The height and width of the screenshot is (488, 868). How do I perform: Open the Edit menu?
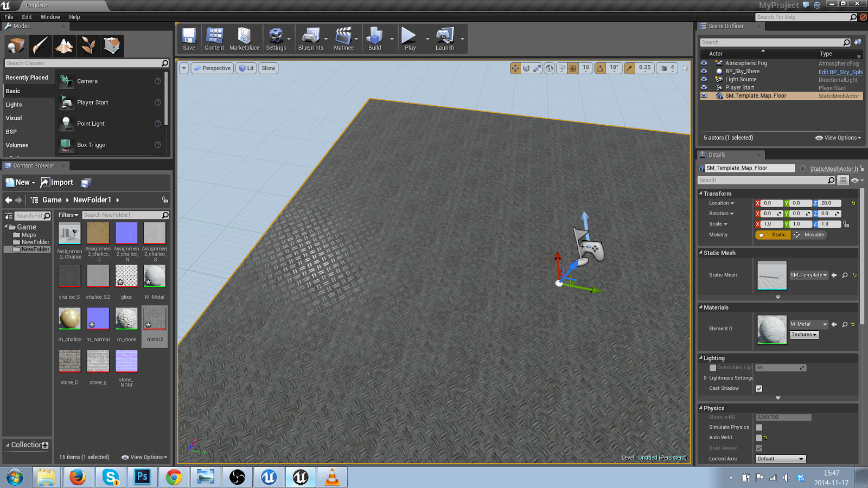(27, 17)
